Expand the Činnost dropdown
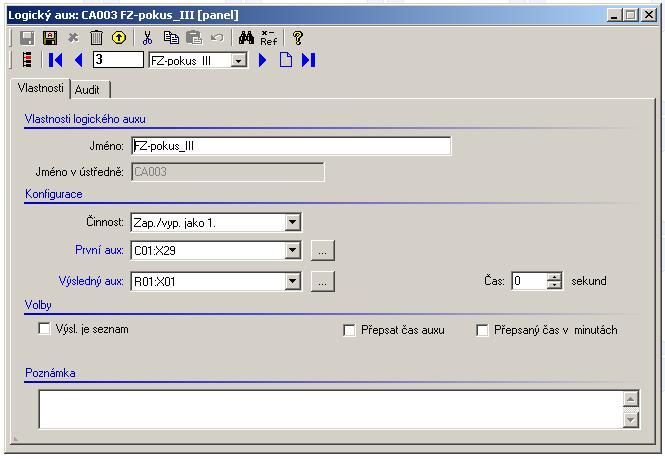The image size is (665, 459). tap(292, 223)
